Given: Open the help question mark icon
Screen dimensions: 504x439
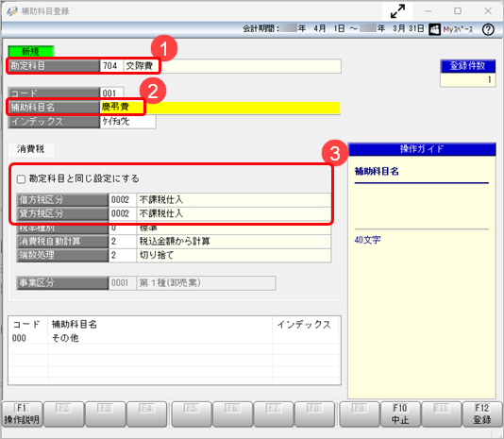Looking at the screenshot, I should click(x=488, y=29).
